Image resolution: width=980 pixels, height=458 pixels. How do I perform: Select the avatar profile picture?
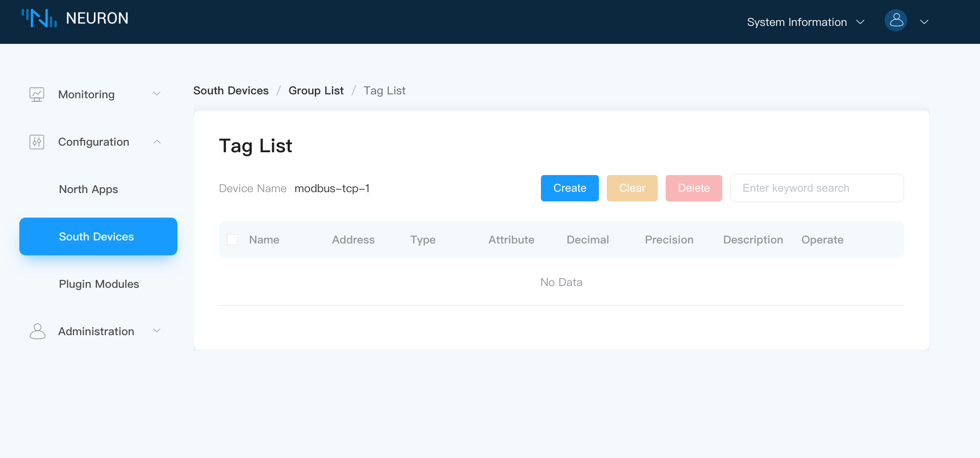tap(896, 20)
